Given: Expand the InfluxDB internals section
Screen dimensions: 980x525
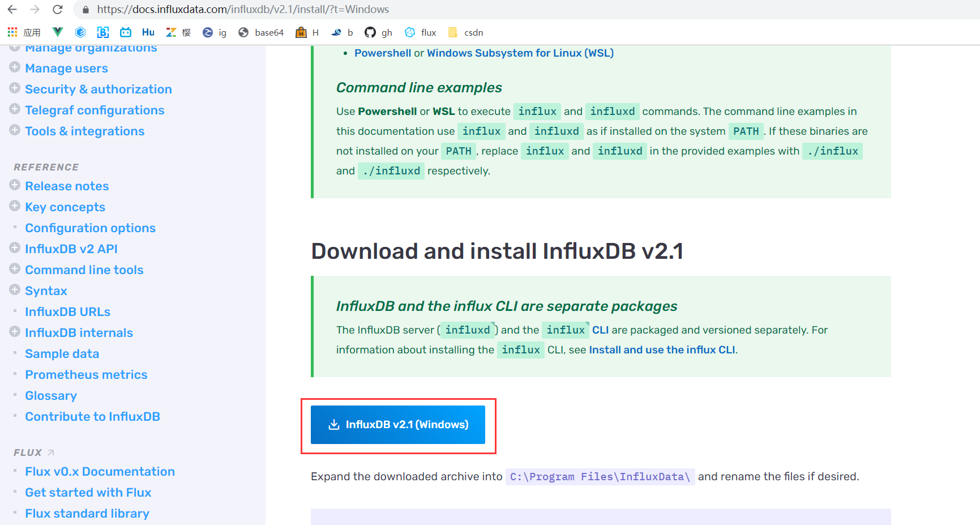Looking at the screenshot, I should [x=14, y=332].
